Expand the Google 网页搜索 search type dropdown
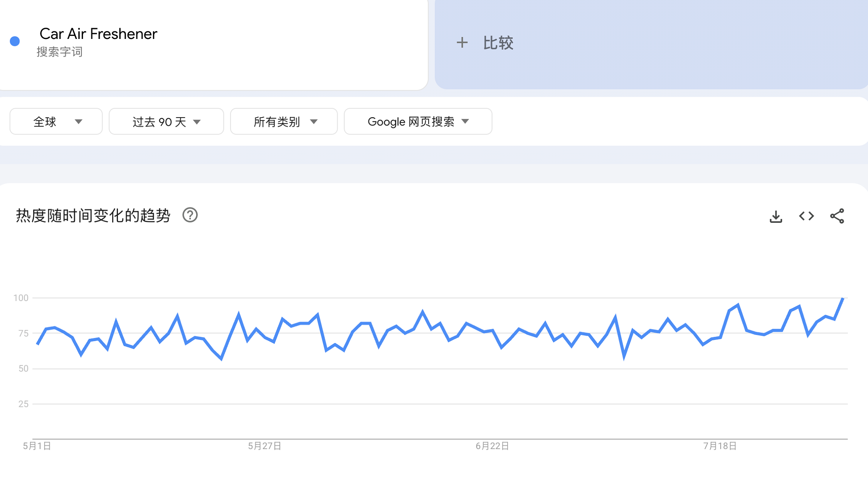Image resolution: width=868 pixels, height=496 pixels. click(x=418, y=122)
